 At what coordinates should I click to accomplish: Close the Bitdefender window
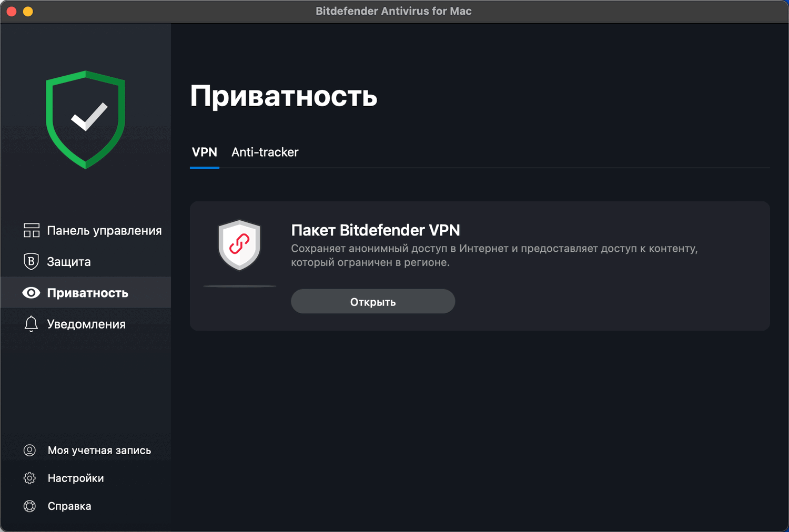(x=12, y=11)
